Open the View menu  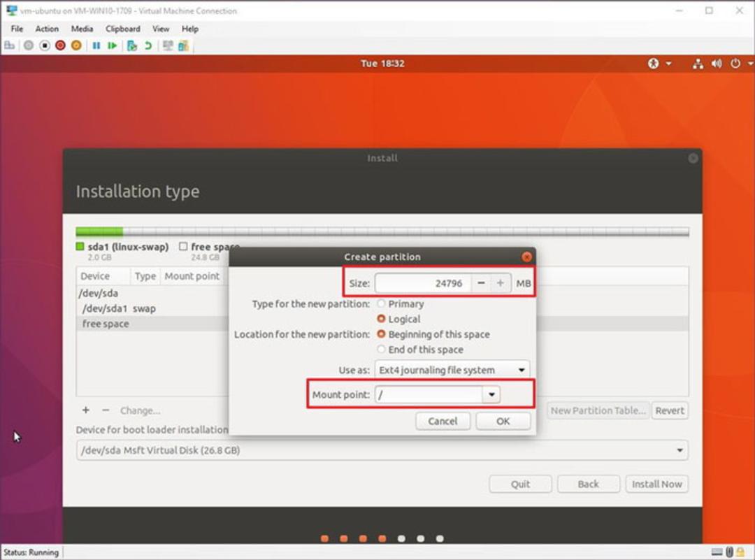161,29
